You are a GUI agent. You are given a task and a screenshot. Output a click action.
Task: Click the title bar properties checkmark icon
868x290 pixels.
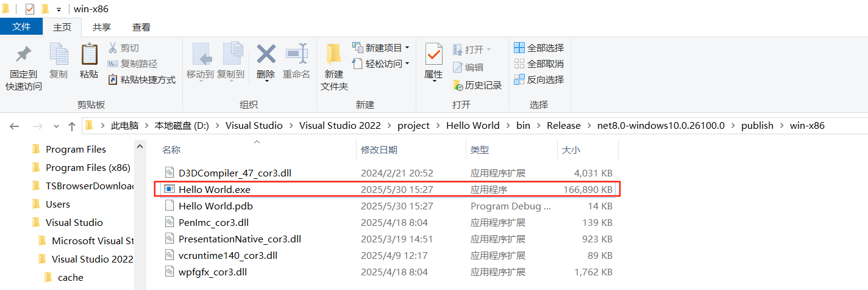point(30,9)
